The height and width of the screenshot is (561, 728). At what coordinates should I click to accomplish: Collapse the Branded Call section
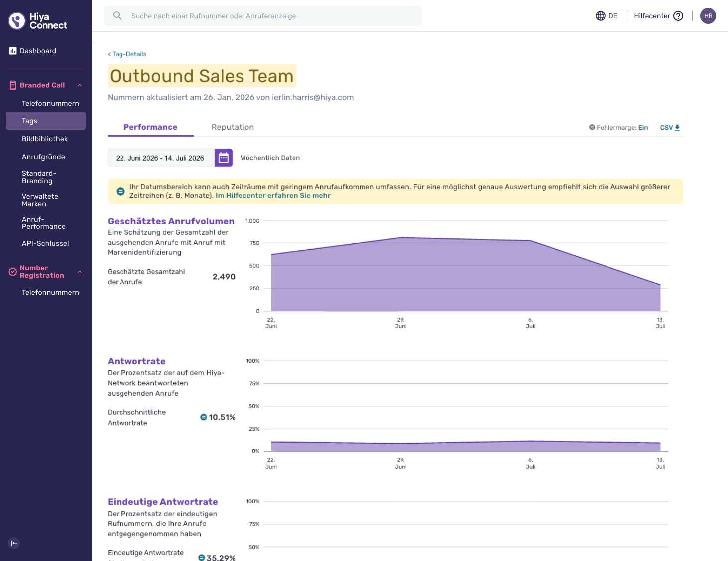(80, 85)
